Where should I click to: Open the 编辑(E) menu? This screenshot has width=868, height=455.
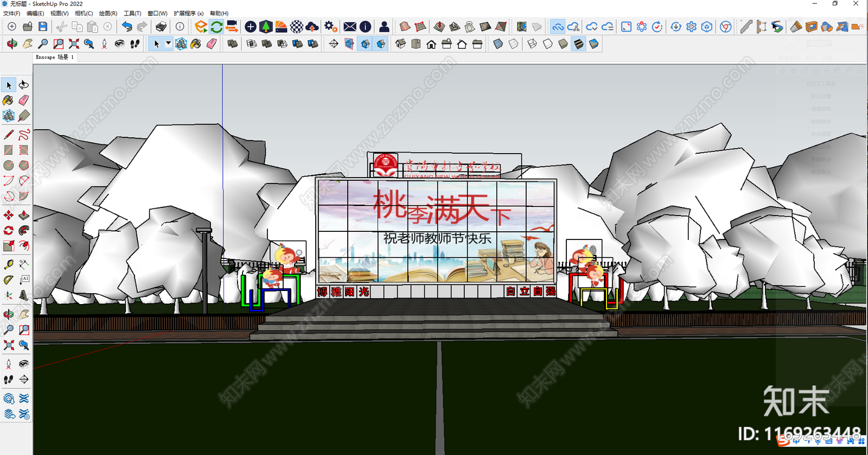tap(35, 13)
